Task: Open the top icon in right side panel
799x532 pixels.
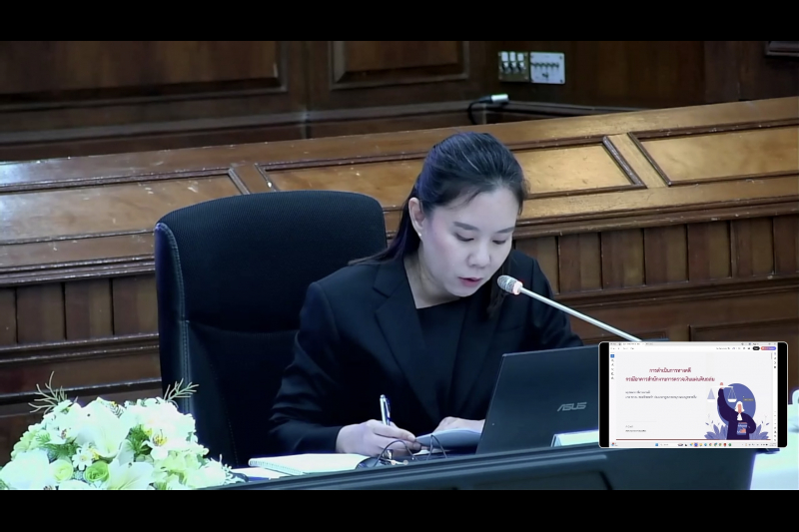Action: [775, 354]
